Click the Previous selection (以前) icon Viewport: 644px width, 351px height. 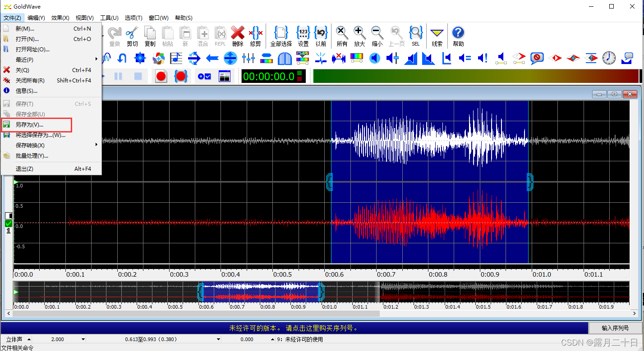coord(321,36)
